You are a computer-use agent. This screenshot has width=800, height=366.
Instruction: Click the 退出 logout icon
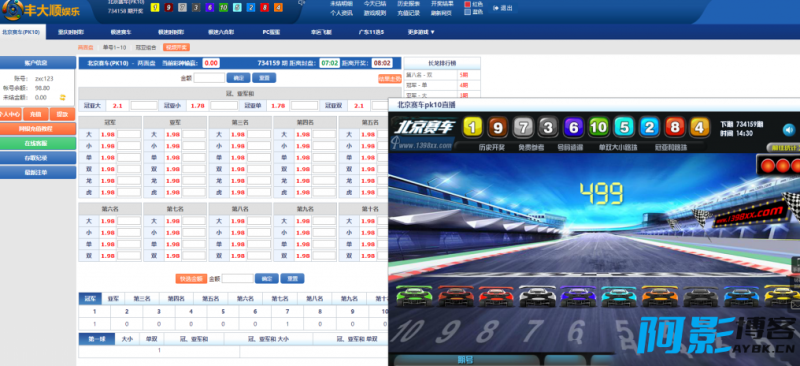pos(495,8)
